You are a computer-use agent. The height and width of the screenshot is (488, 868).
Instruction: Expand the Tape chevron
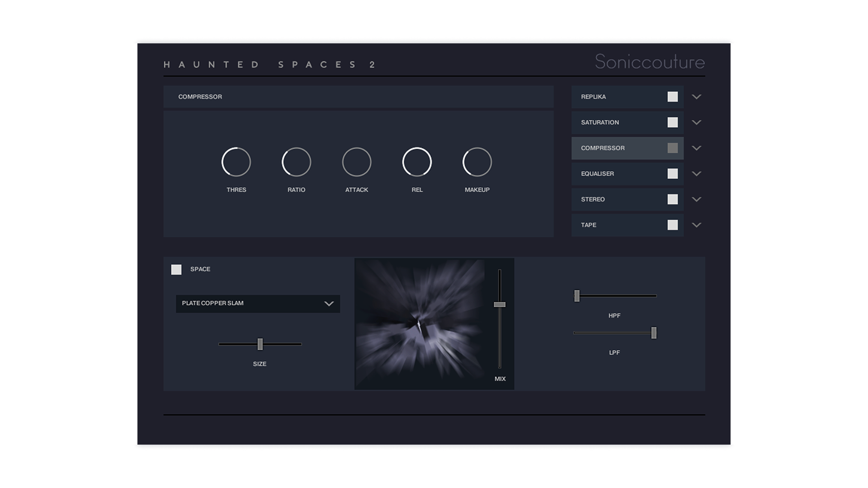tap(696, 225)
